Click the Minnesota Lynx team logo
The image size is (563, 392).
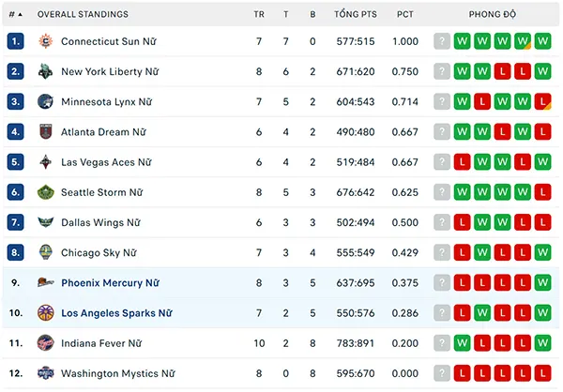[x=46, y=101]
